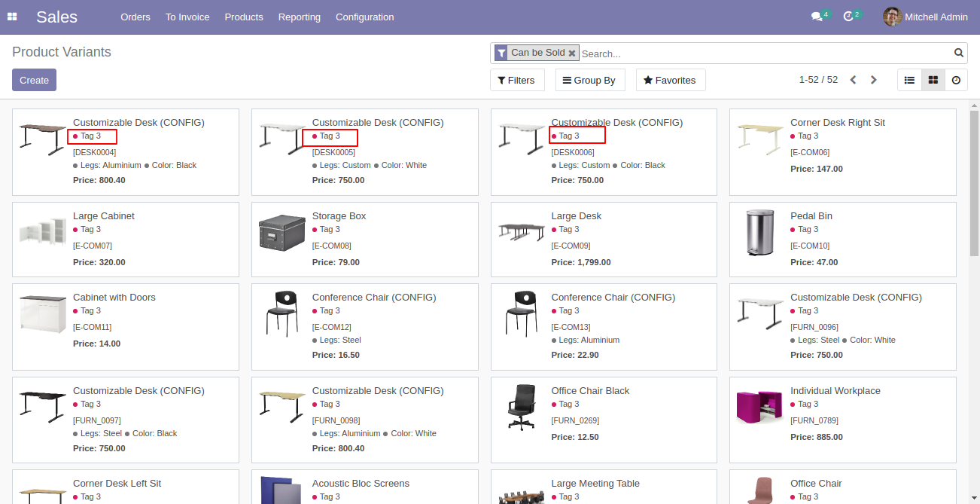This screenshot has height=504, width=980.
Task: Click Legs: Steel on E-COM12 chair
Action: point(336,340)
